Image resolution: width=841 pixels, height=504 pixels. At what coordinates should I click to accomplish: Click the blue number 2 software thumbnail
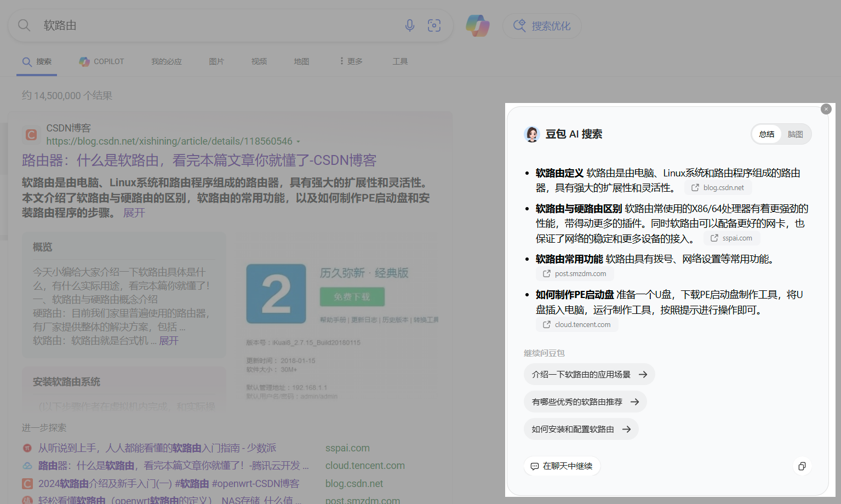click(x=276, y=294)
